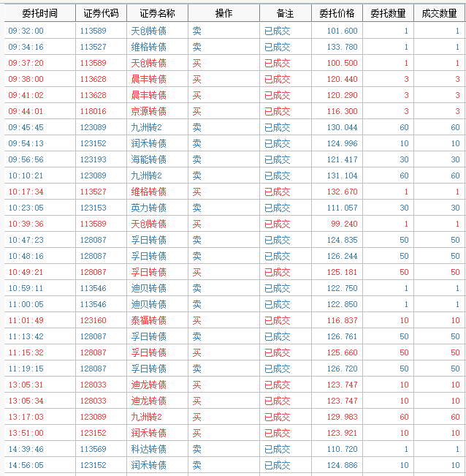Click price 125.181 in 10:49:21 row
The image size is (466, 476).
342,272
